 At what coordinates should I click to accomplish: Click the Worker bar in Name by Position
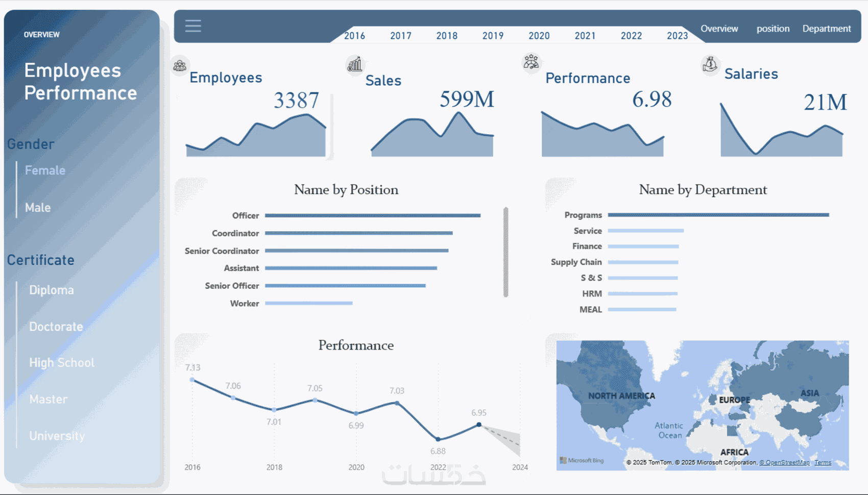pyautogui.click(x=309, y=303)
